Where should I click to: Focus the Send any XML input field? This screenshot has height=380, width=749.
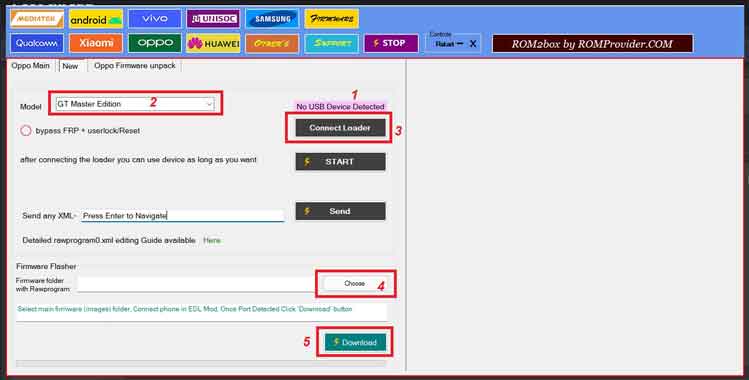coord(182,216)
